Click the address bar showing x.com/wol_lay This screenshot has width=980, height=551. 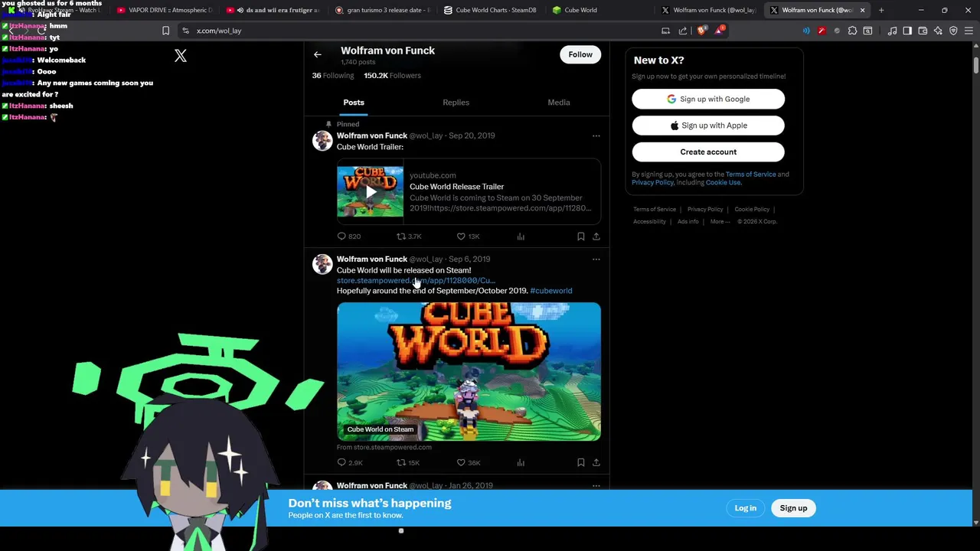420,31
